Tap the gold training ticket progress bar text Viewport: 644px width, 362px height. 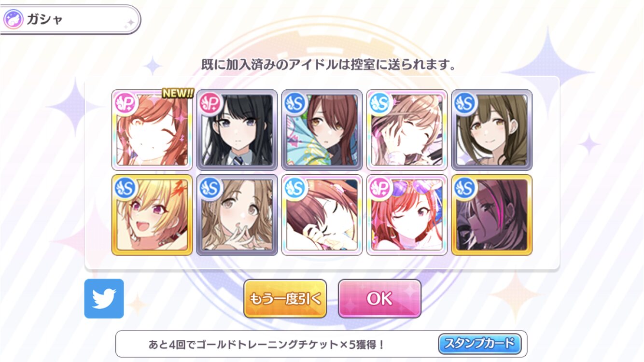point(266,345)
